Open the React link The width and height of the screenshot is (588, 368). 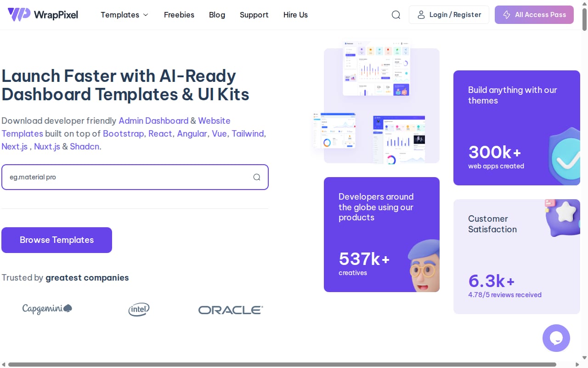[160, 133]
